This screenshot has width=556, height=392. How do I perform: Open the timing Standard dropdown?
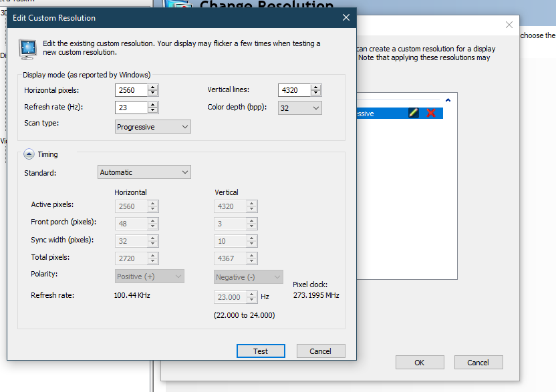pyautogui.click(x=144, y=172)
